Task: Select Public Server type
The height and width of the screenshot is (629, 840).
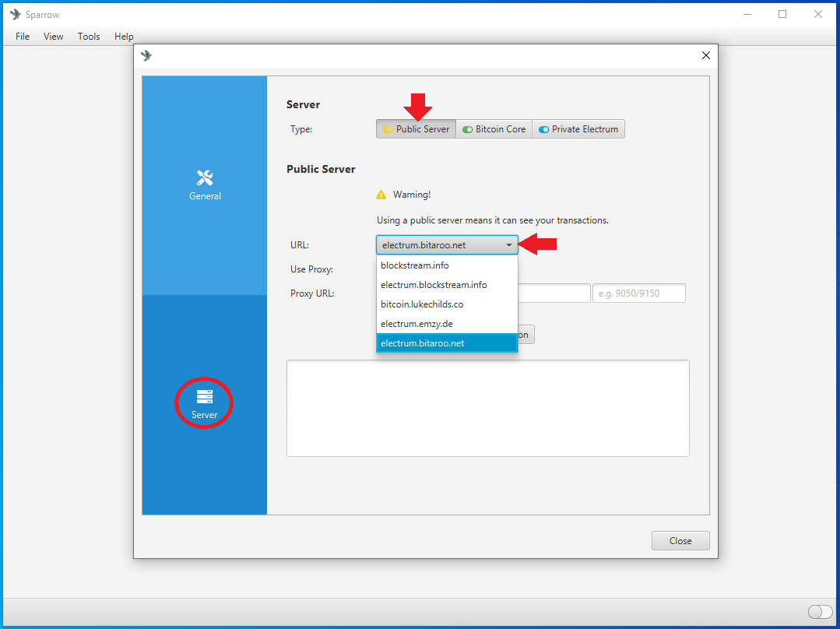Action: pos(416,129)
